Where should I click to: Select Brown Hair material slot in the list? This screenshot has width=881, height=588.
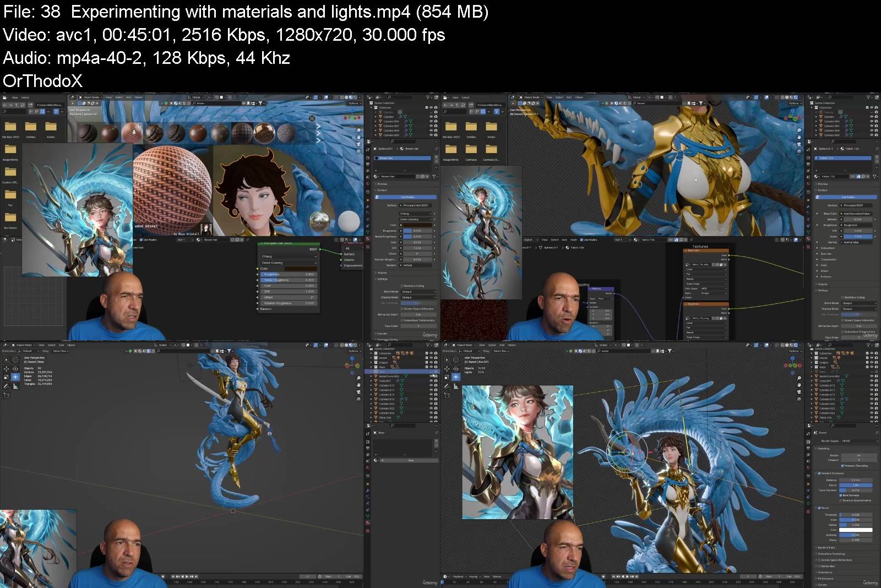click(x=403, y=158)
